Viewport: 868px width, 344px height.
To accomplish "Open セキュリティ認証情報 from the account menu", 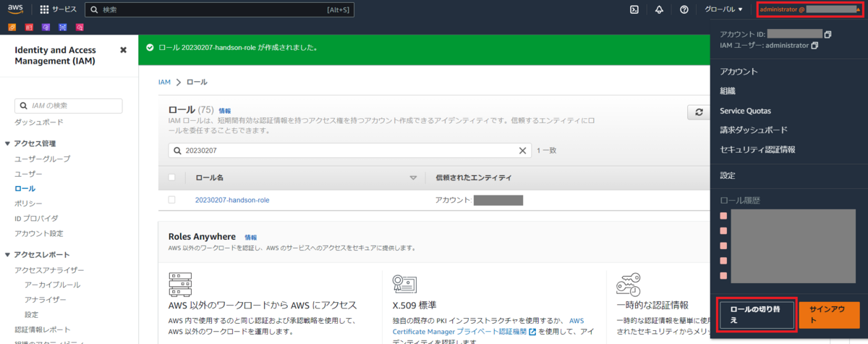I will (x=757, y=149).
